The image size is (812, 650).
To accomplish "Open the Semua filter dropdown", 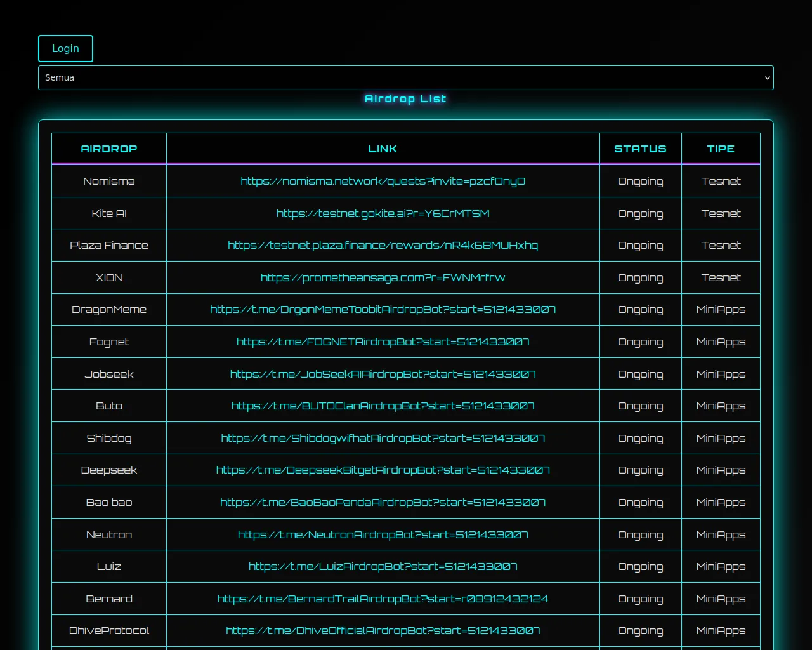I will 406,77.
